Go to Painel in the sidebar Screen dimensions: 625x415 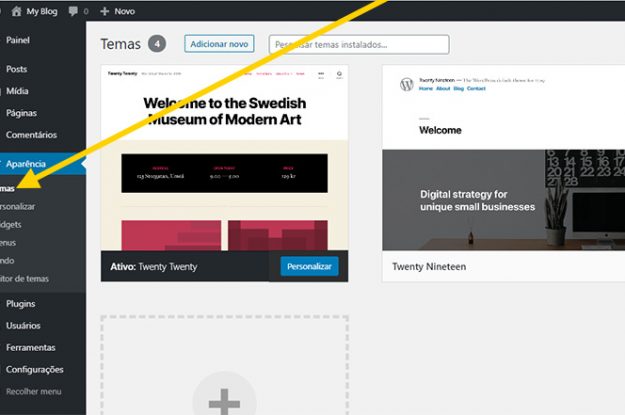[18, 40]
